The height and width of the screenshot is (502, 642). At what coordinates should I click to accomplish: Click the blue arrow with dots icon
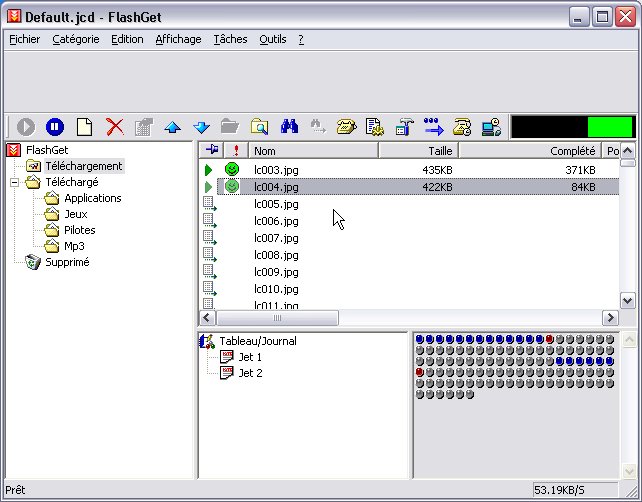click(434, 127)
